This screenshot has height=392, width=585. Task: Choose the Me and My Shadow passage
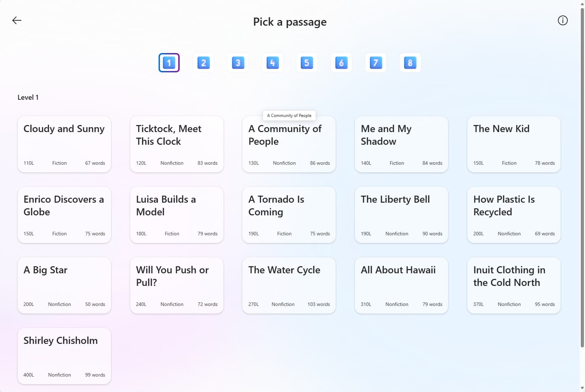pyautogui.click(x=401, y=144)
